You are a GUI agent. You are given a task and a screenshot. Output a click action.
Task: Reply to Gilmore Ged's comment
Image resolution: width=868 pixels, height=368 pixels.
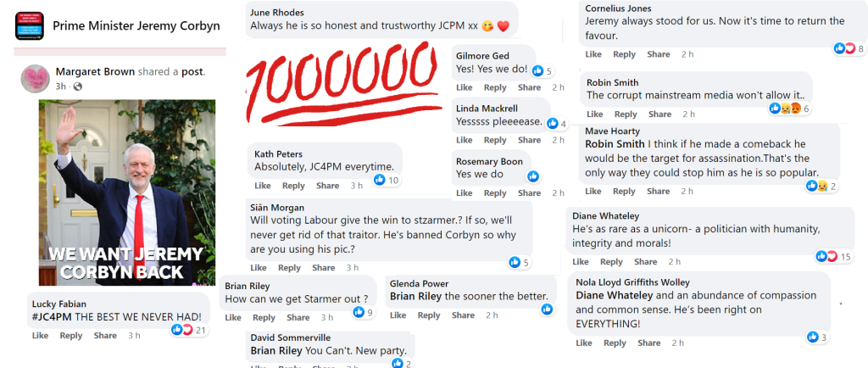pos(495,87)
